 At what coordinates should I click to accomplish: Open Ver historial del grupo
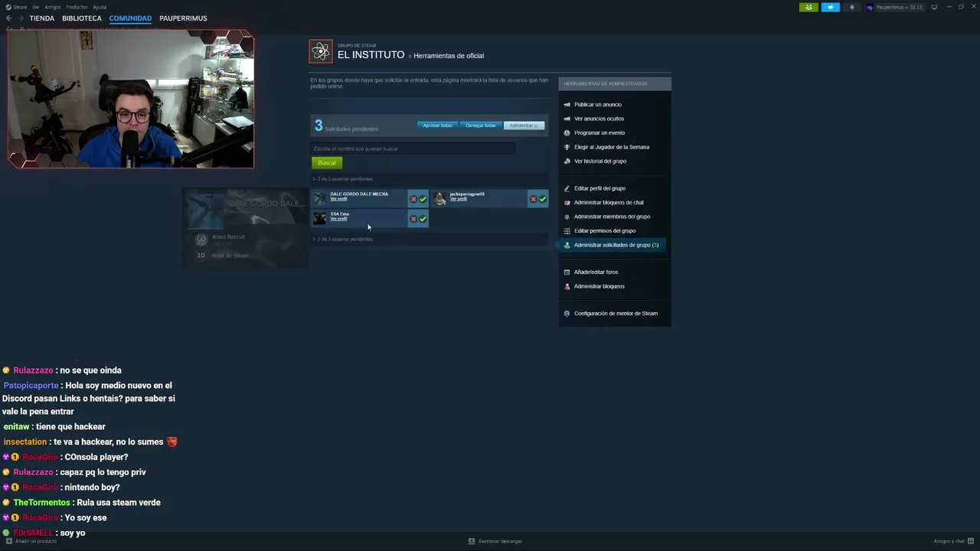(x=600, y=161)
